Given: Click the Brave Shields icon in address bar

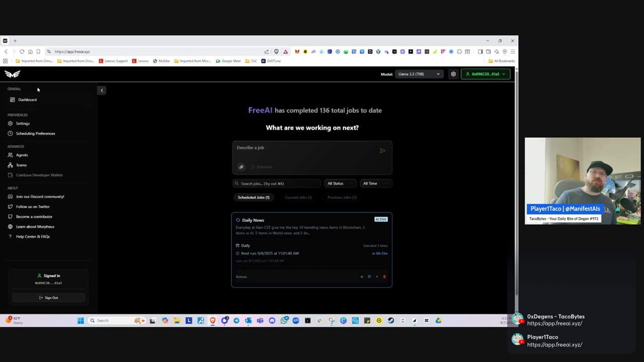Looking at the screenshot, I should click(x=276, y=51).
